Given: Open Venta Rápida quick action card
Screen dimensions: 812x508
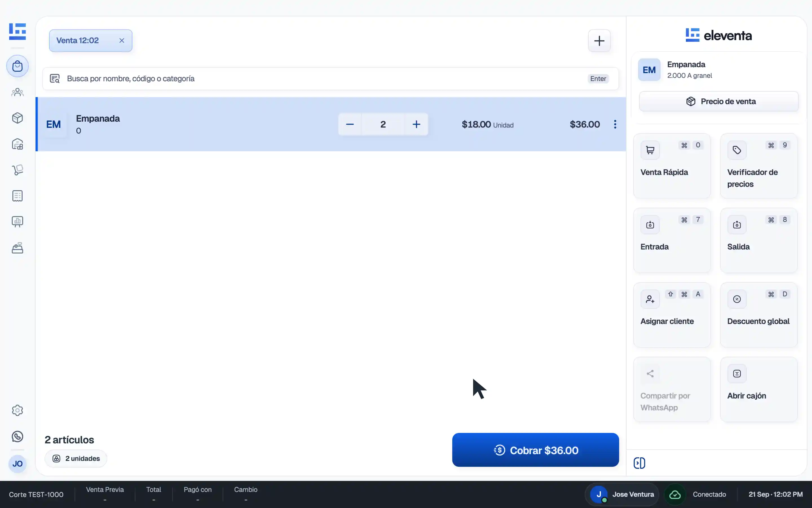Looking at the screenshot, I should [x=672, y=166].
